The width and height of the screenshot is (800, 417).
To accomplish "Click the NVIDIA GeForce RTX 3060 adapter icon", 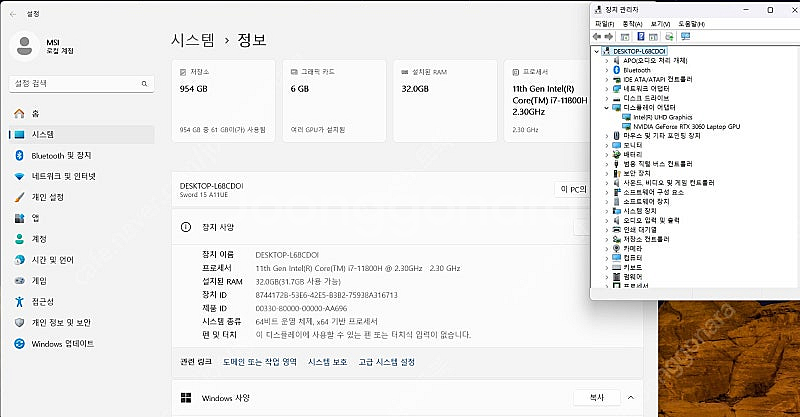I will coord(627,127).
